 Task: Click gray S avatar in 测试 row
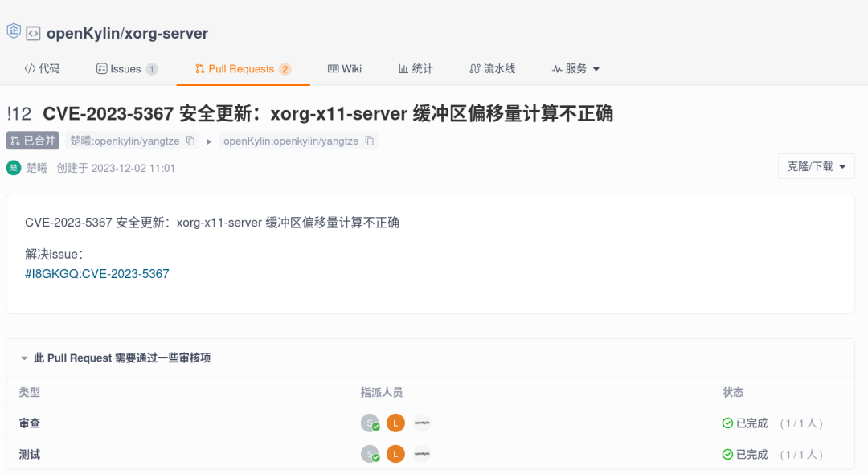click(370, 455)
